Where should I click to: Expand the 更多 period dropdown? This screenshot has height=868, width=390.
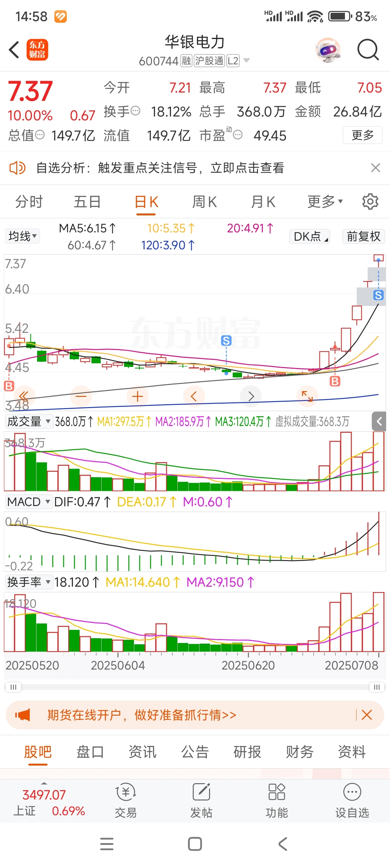pyautogui.click(x=325, y=202)
